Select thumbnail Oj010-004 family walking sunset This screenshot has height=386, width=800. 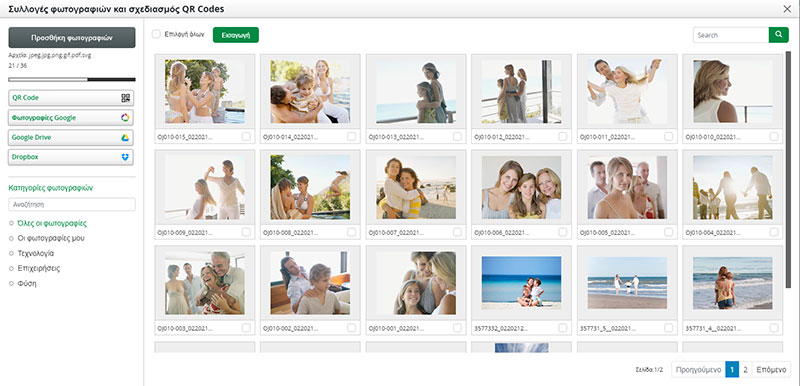point(733,187)
